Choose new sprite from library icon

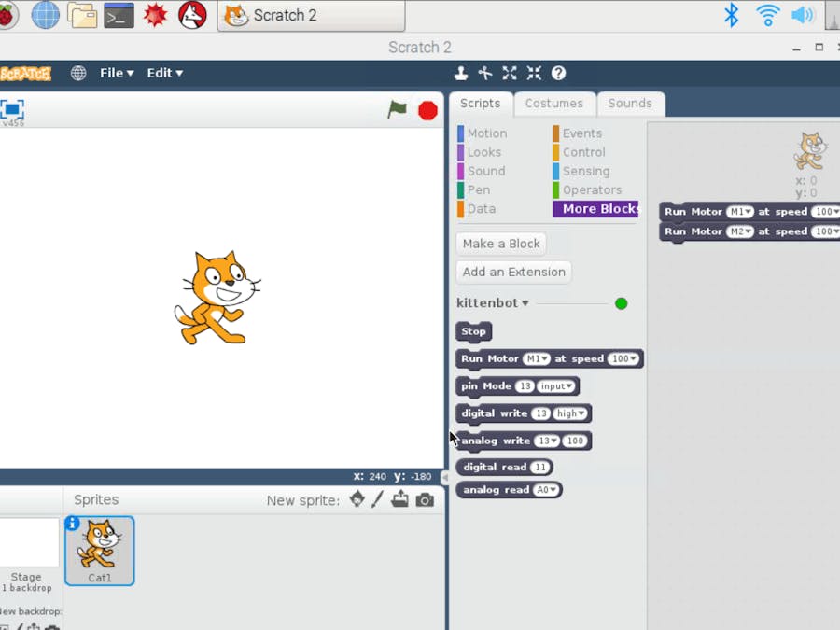click(357, 500)
